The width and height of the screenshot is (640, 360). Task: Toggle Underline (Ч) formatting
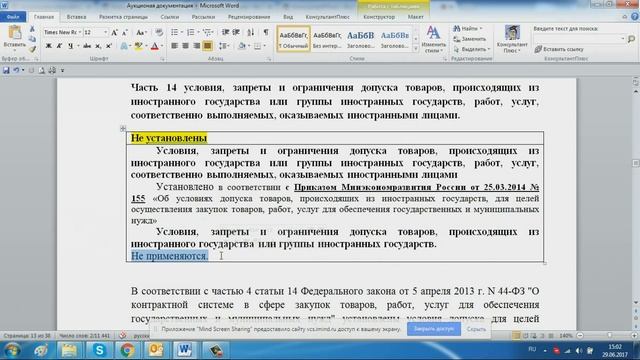click(70, 46)
